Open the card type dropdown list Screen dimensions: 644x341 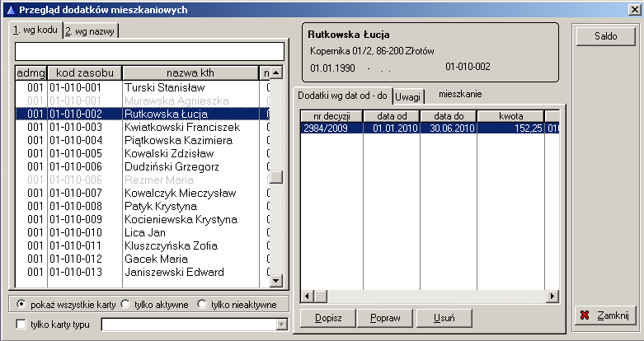(x=281, y=325)
